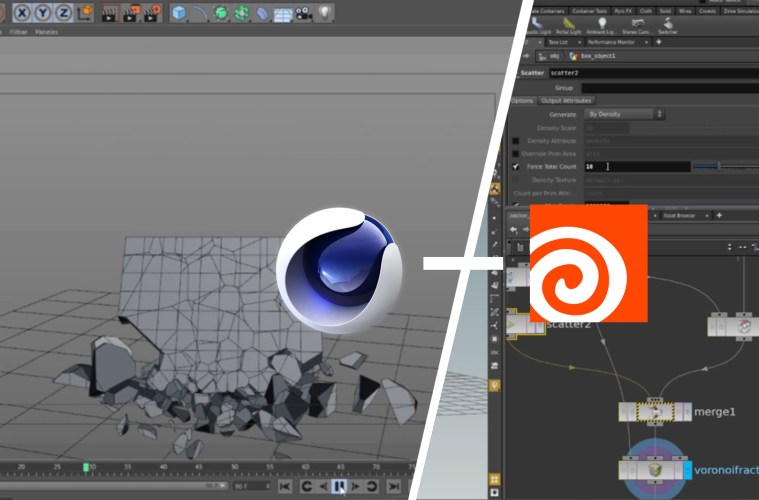Pause the animation playback
Screen dimensions: 759x500
tap(339, 486)
